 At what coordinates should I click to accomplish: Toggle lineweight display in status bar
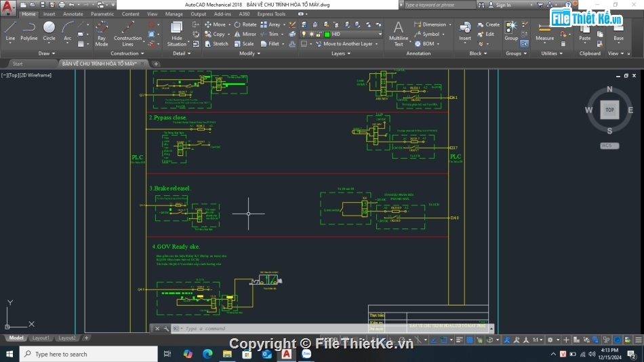point(460,340)
